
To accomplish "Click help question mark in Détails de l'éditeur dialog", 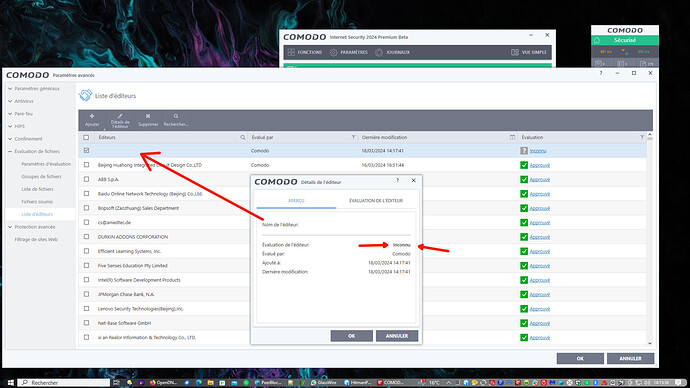I will coord(397,180).
